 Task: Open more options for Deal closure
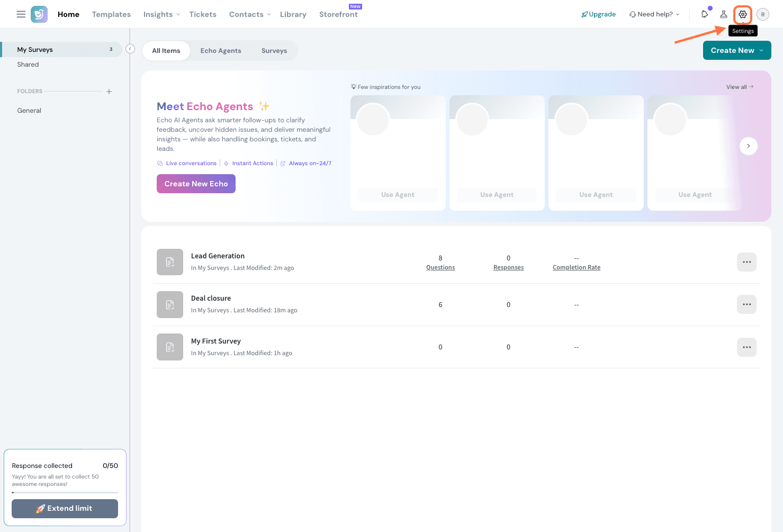point(746,304)
